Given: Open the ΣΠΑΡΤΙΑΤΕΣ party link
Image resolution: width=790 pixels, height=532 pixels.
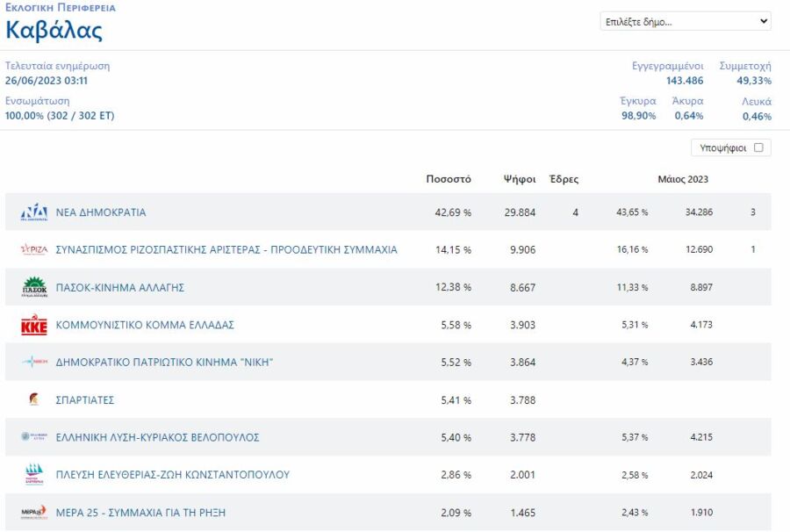Looking at the screenshot, I should 85,400.
